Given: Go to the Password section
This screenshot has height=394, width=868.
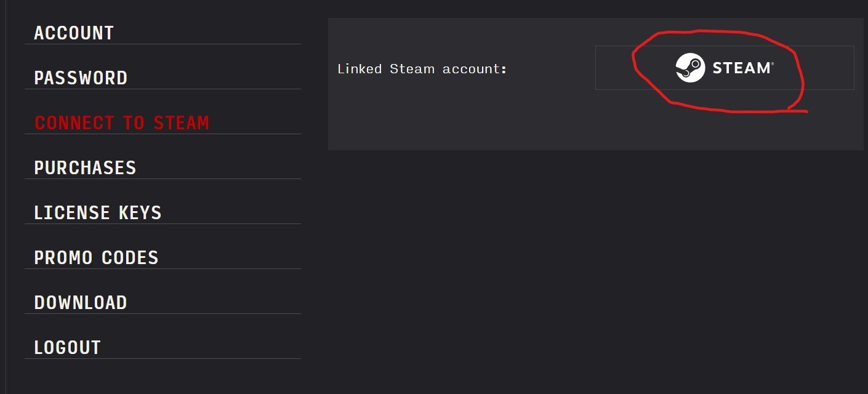Looking at the screenshot, I should point(81,78).
